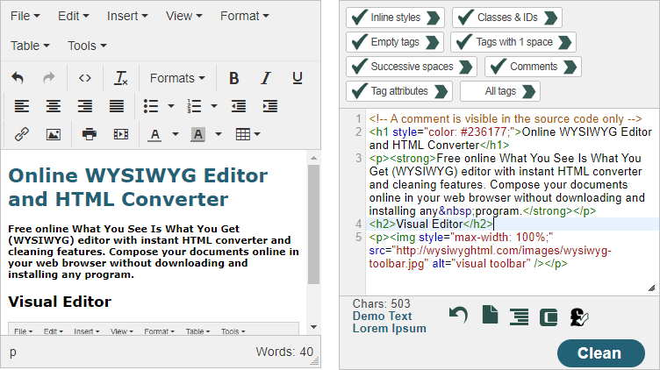
Task: Insert a bullet list
Action: (x=151, y=106)
